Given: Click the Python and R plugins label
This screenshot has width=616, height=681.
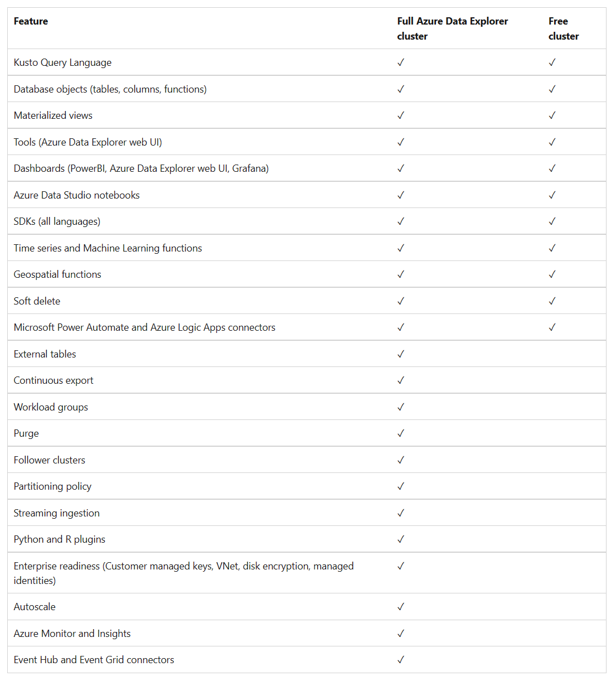Looking at the screenshot, I should (60, 539).
